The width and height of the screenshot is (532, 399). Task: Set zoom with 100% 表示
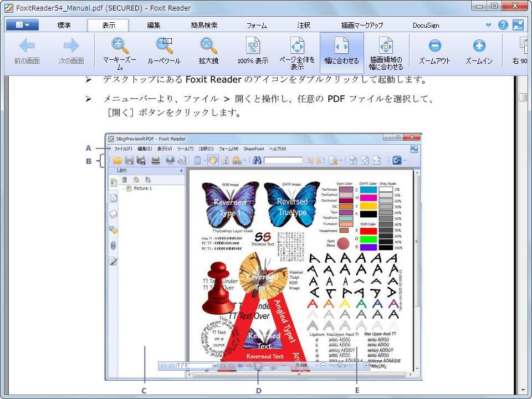pos(253,52)
